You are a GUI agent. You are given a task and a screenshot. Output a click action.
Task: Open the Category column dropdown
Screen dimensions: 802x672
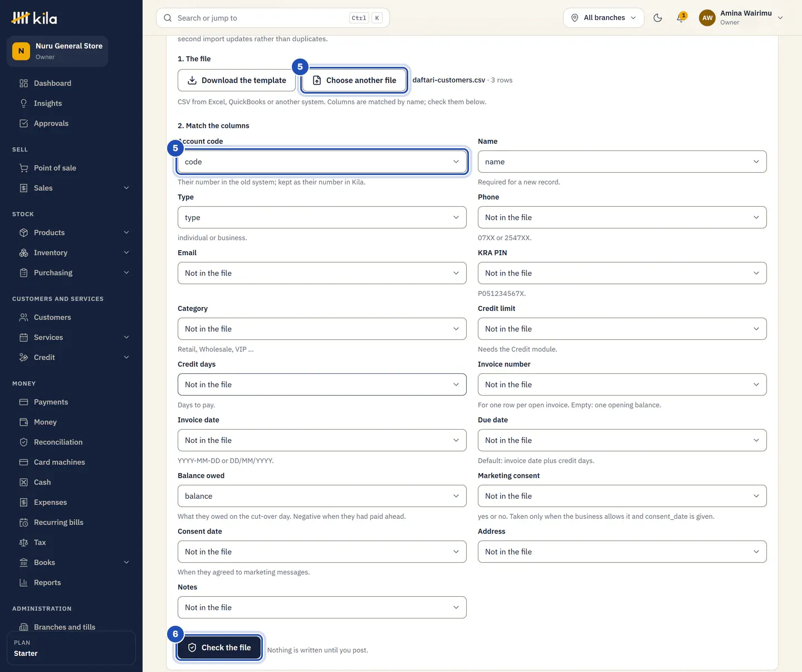click(x=322, y=329)
